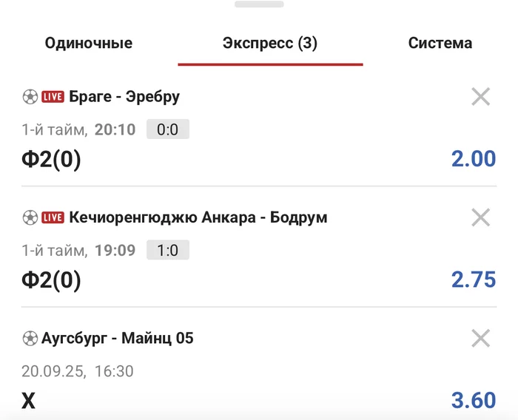Remove the Браге - Эребру bet

(481, 96)
